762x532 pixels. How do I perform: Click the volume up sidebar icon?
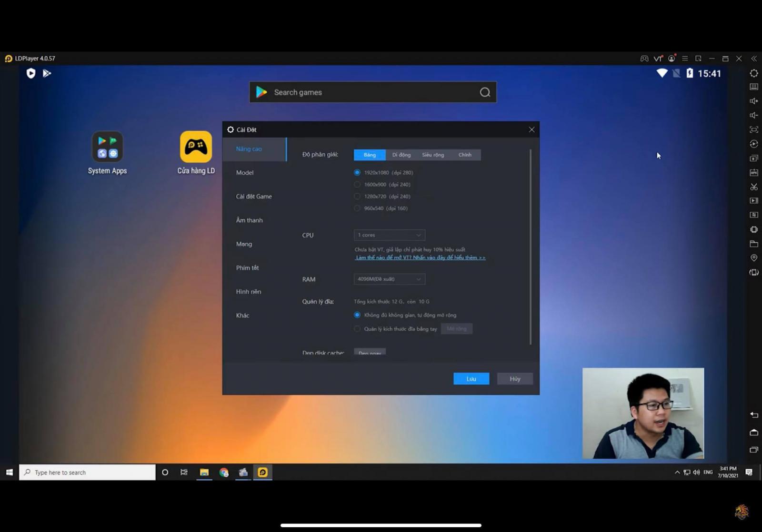754,101
